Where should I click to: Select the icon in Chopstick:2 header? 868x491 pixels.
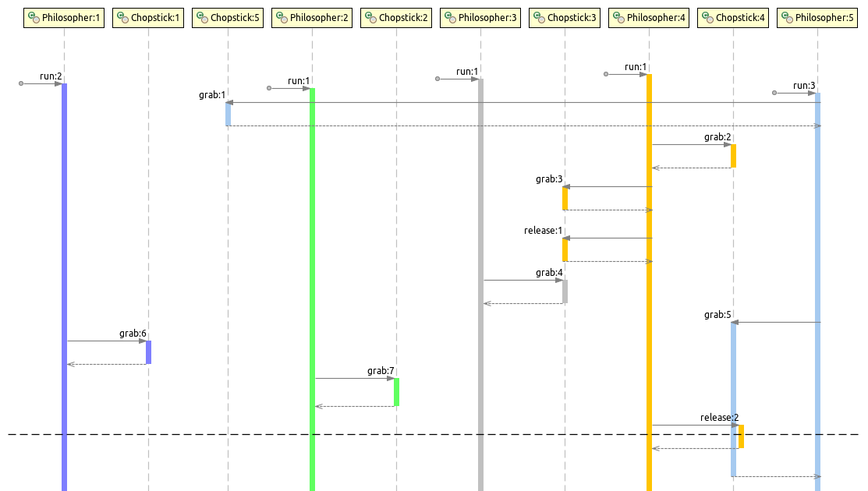click(370, 17)
